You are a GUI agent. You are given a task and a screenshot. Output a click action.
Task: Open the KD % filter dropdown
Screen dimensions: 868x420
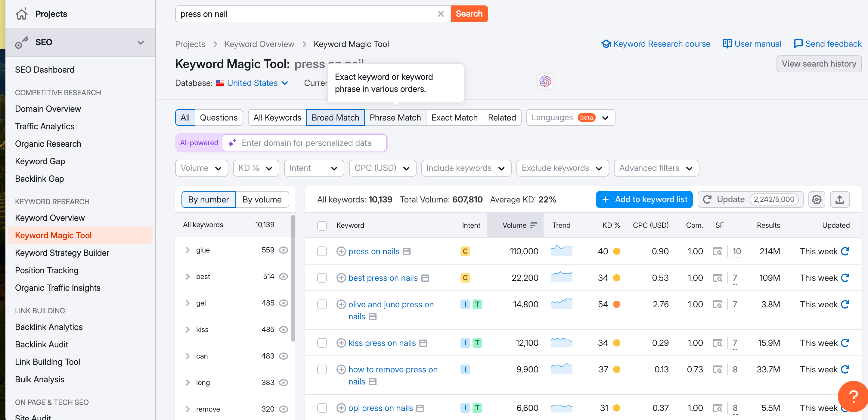click(256, 168)
